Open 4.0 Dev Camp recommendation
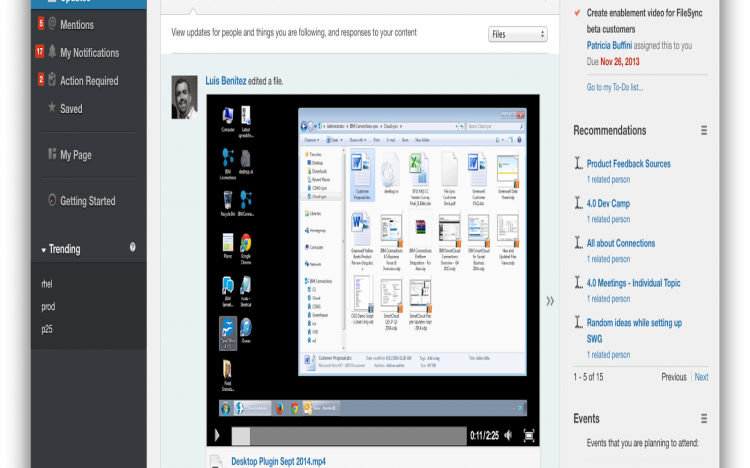750x468 pixels. tap(608, 203)
